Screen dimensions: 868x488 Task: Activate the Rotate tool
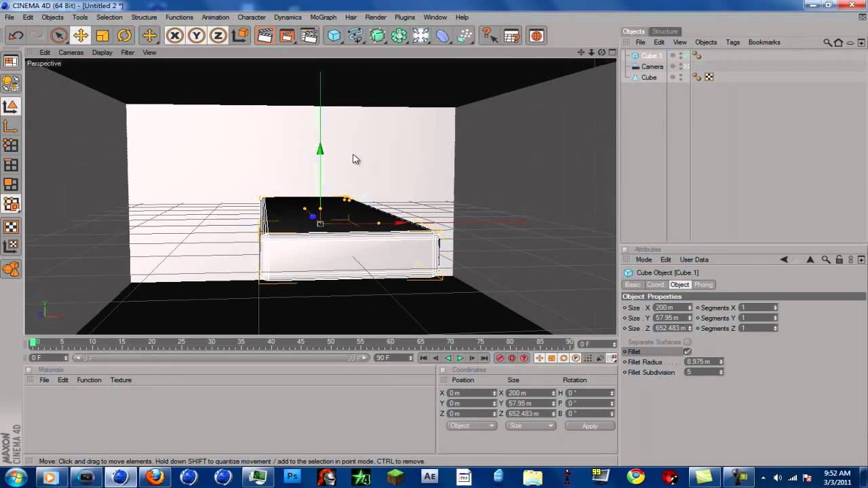124,36
